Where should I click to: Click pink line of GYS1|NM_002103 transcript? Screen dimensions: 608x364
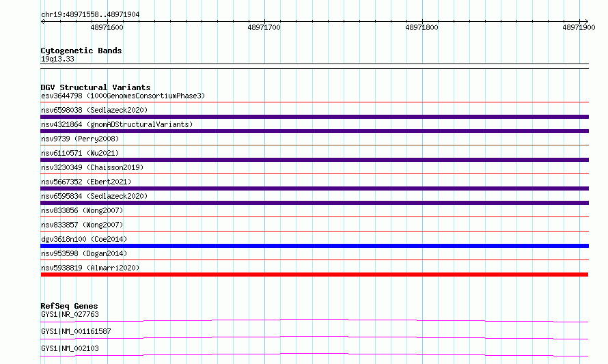pos(314,354)
